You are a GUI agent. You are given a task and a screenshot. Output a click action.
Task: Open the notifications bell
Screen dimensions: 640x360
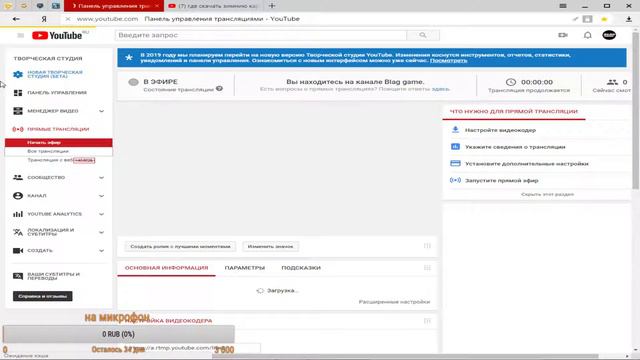pos(587,36)
